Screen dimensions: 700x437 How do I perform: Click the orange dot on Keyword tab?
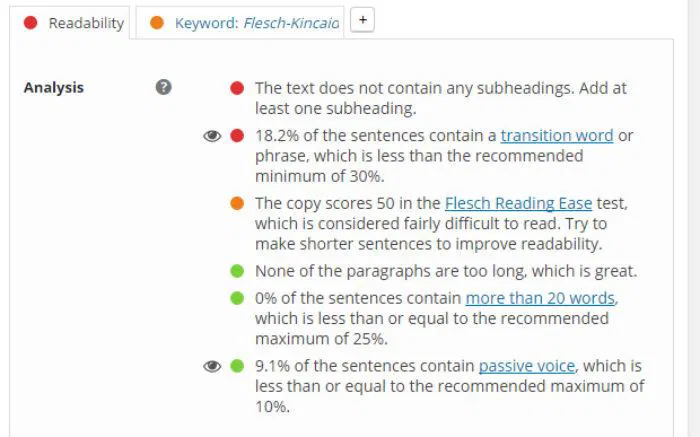(x=157, y=22)
